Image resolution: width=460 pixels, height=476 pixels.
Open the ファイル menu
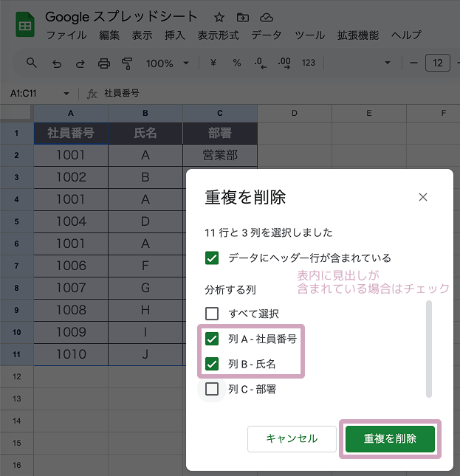tap(66, 35)
